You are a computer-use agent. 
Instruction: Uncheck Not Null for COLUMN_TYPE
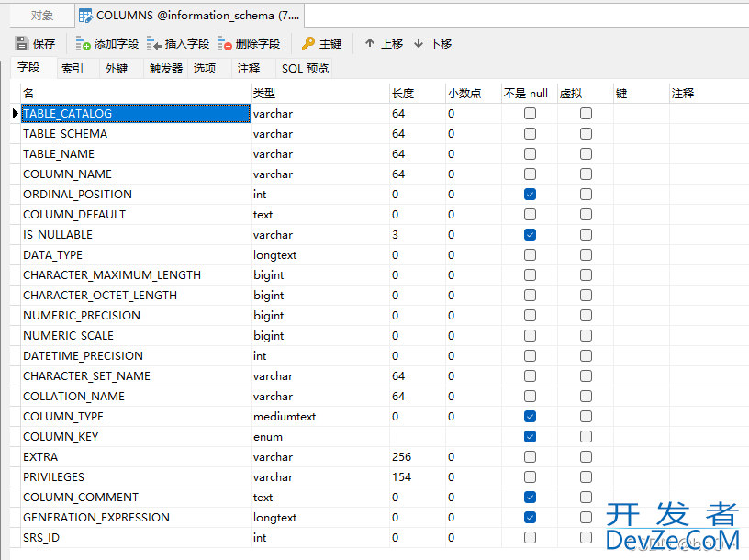tap(530, 416)
